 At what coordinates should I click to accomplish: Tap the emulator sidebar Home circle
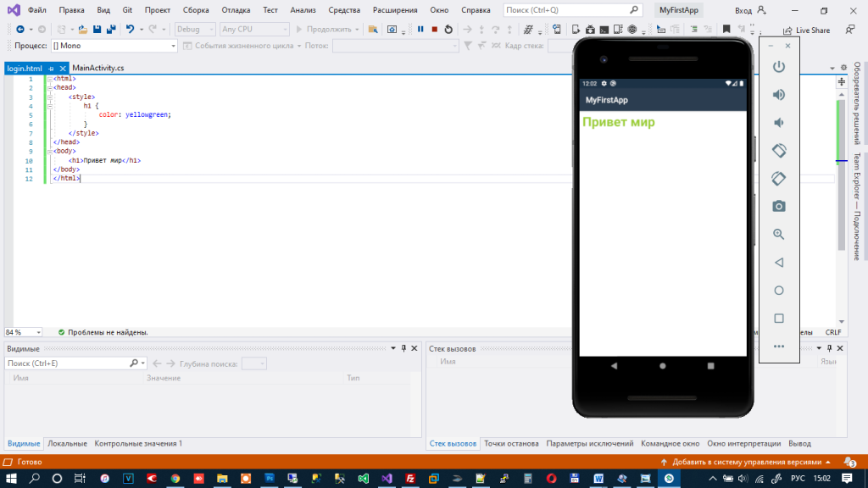[779, 291]
